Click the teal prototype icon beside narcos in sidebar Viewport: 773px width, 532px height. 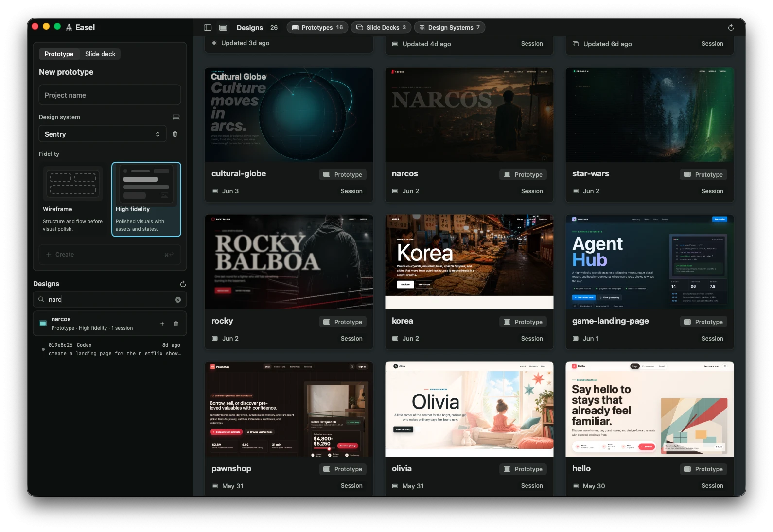point(43,324)
